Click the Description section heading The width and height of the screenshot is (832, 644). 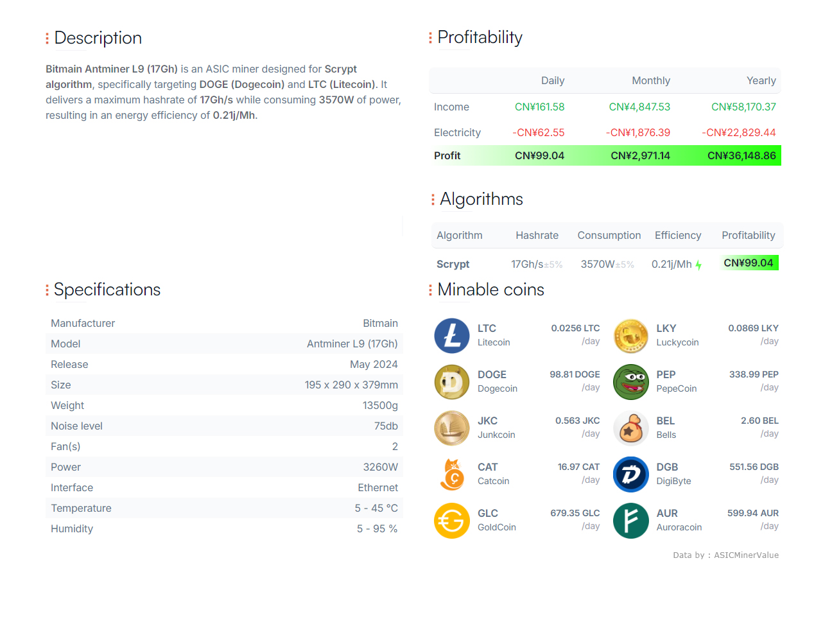(x=98, y=38)
